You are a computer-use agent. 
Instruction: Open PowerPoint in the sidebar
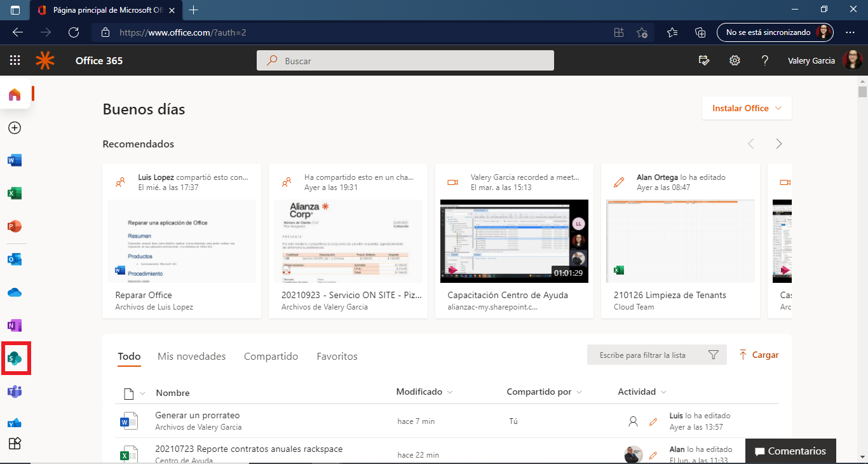(x=14, y=226)
